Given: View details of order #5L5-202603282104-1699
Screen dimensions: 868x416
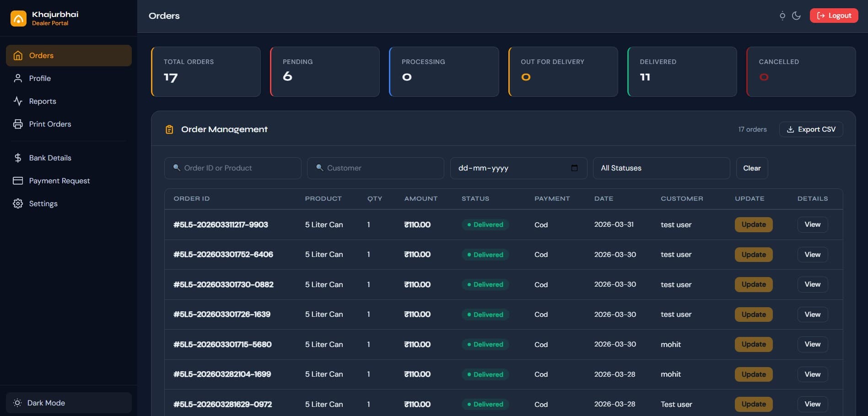Looking at the screenshot, I should pyautogui.click(x=812, y=374).
